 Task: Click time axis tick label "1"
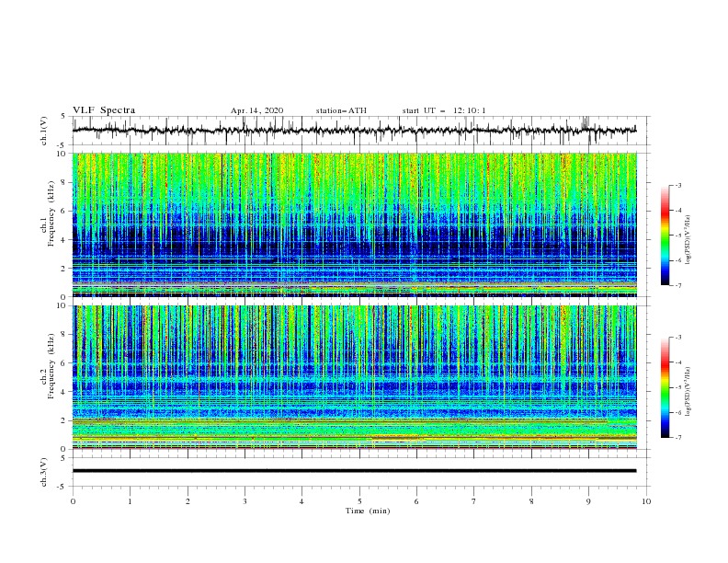point(130,501)
